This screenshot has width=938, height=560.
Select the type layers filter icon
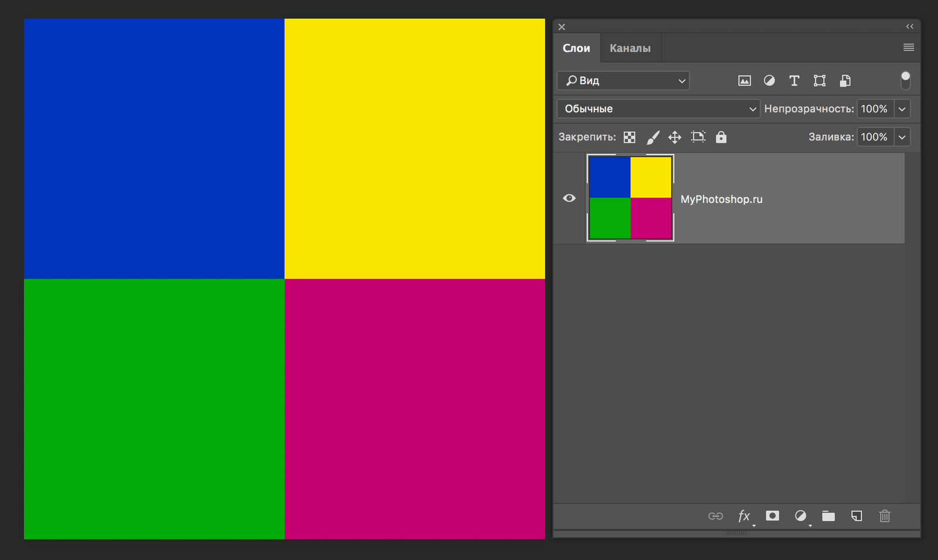click(x=794, y=81)
